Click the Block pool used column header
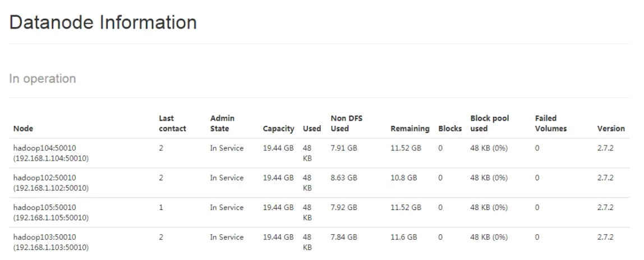 489,124
